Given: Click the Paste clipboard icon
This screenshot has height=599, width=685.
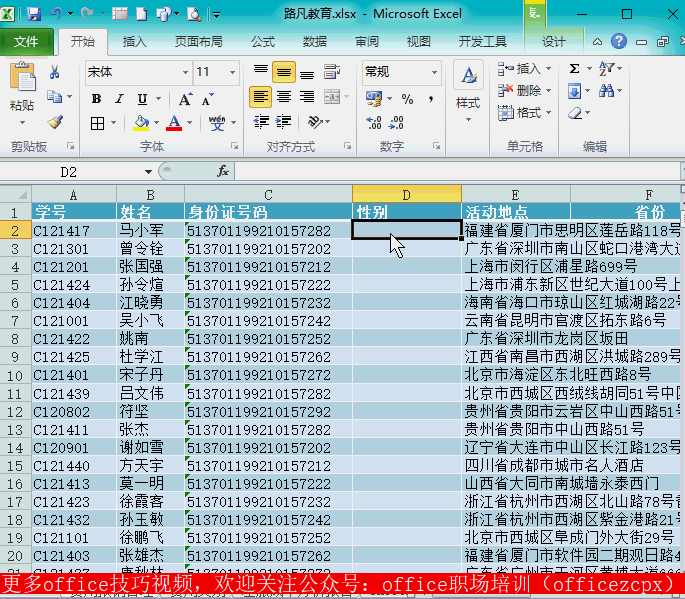Looking at the screenshot, I should click(x=22, y=77).
